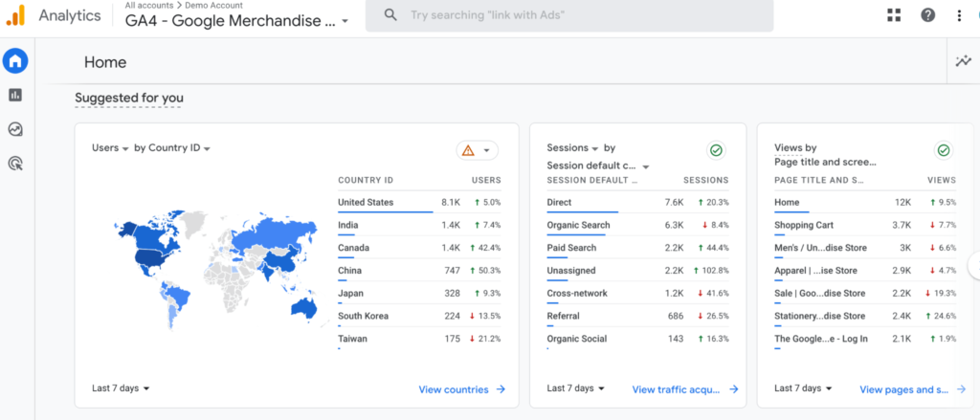The image size is (980, 420).
Task: Click the Suggested for you heading
Action: tap(129, 99)
